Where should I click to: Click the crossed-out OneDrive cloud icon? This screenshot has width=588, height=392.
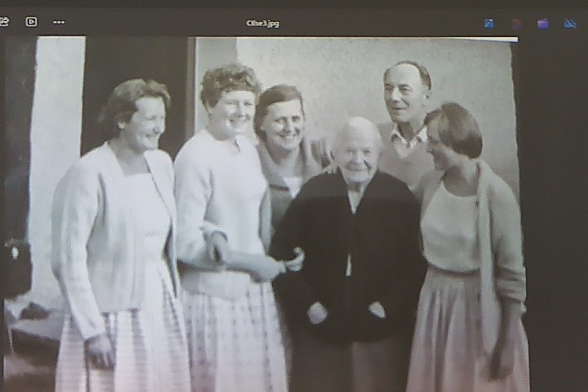click(570, 24)
